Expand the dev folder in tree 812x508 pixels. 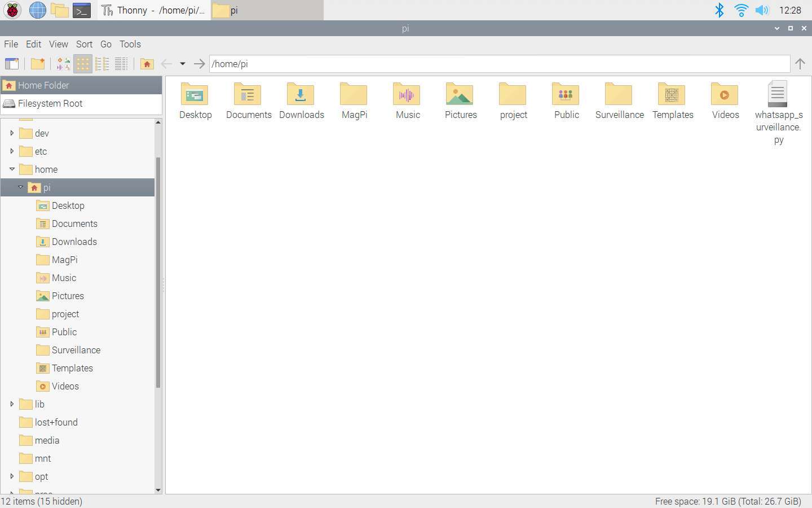12,133
